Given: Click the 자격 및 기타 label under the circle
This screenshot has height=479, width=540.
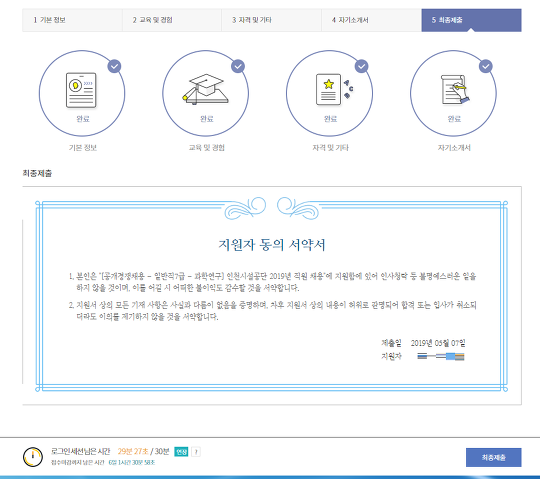Looking at the screenshot, I should 330,148.
